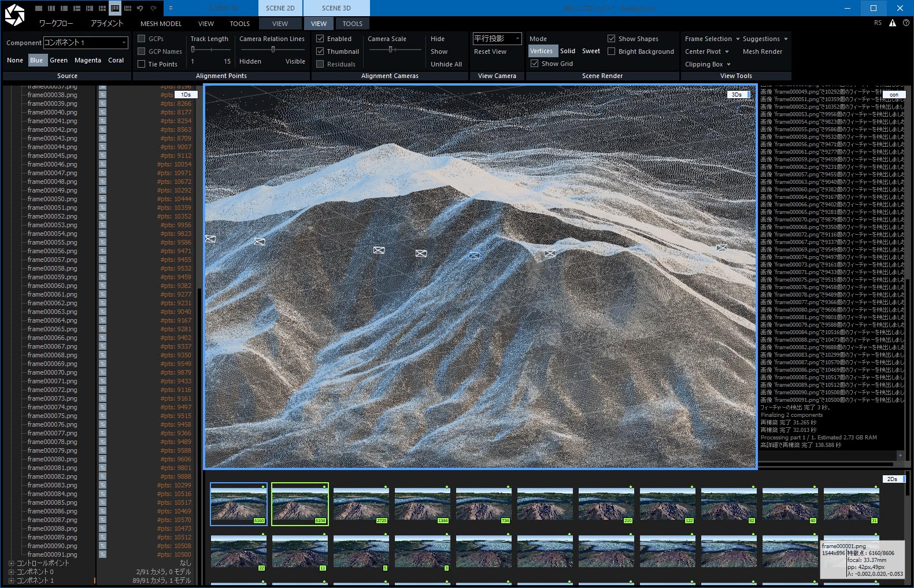Open the Component dropdown

[86, 43]
